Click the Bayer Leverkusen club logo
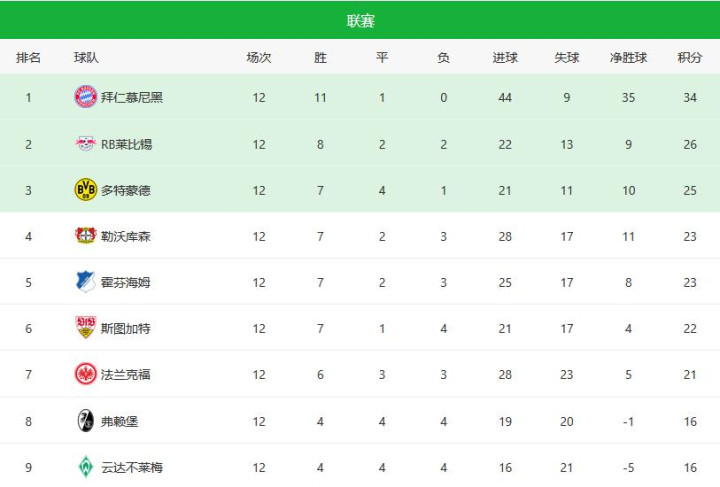Screen dimensions: 720x487 86,236
